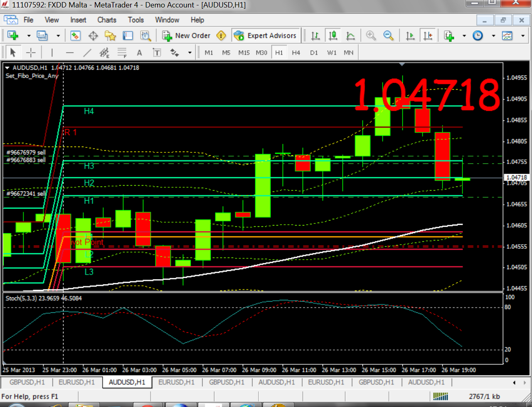Viewport: 532px width, 407px height.
Task: Select the M15 timeframe
Action: pos(244,53)
